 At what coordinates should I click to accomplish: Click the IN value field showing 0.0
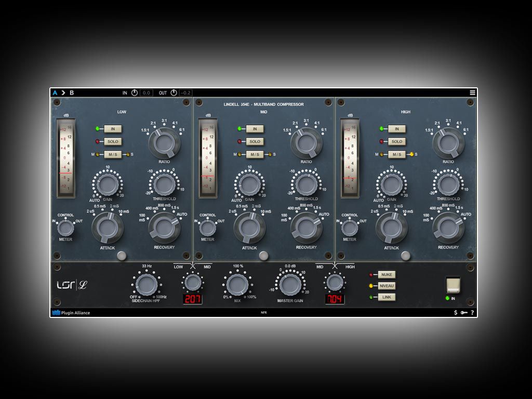pos(146,92)
